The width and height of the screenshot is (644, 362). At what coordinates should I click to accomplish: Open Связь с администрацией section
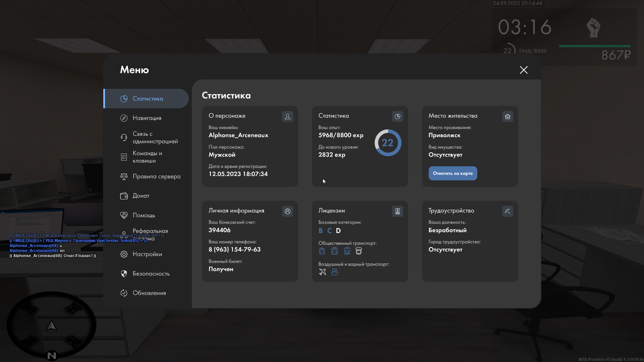click(155, 137)
